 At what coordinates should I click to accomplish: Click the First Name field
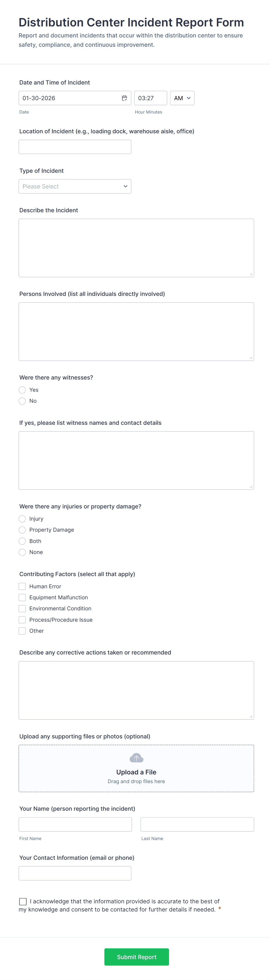click(x=75, y=824)
